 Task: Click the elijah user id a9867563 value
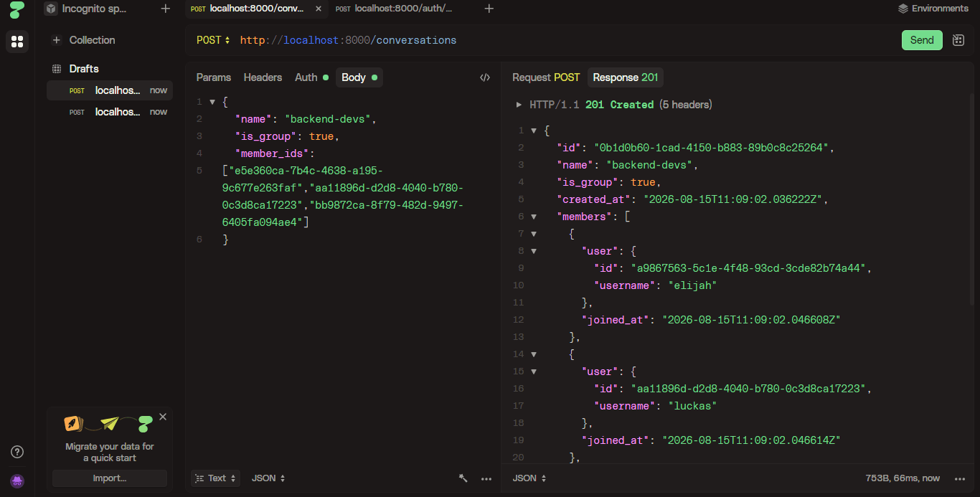click(x=749, y=268)
